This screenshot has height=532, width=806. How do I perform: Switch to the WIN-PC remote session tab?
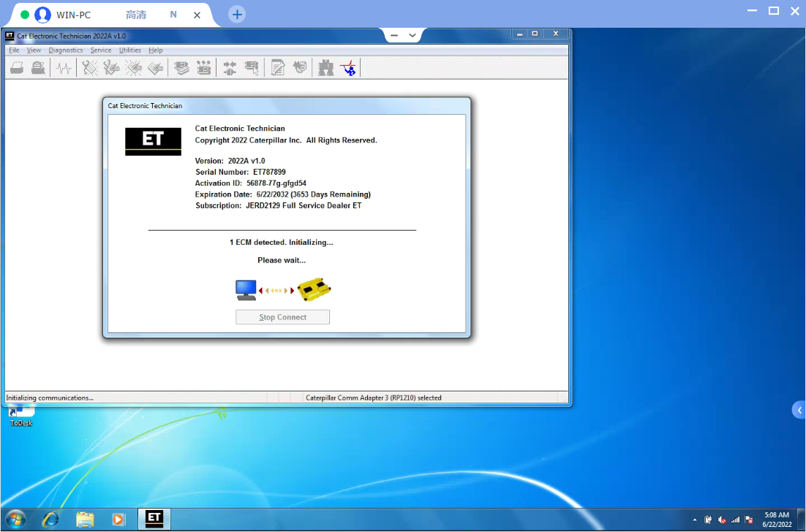point(74,15)
